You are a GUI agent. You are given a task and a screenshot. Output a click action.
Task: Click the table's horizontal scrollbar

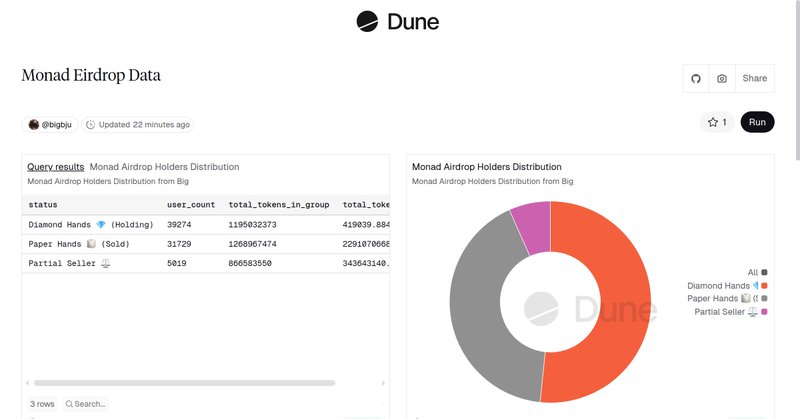coord(184,383)
